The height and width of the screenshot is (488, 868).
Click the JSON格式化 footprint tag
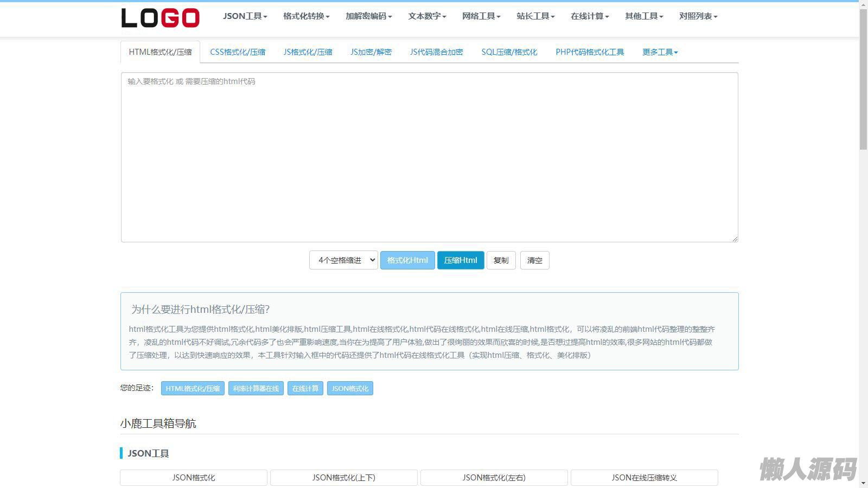(350, 388)
